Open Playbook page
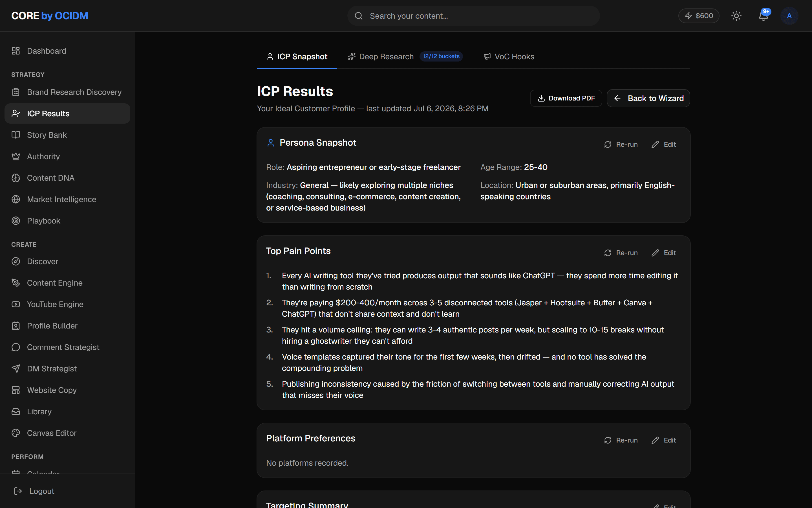 click(67, 221)
